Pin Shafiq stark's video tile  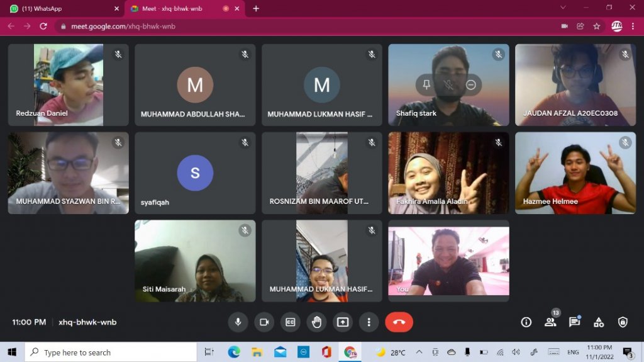[x=426, y=84]
